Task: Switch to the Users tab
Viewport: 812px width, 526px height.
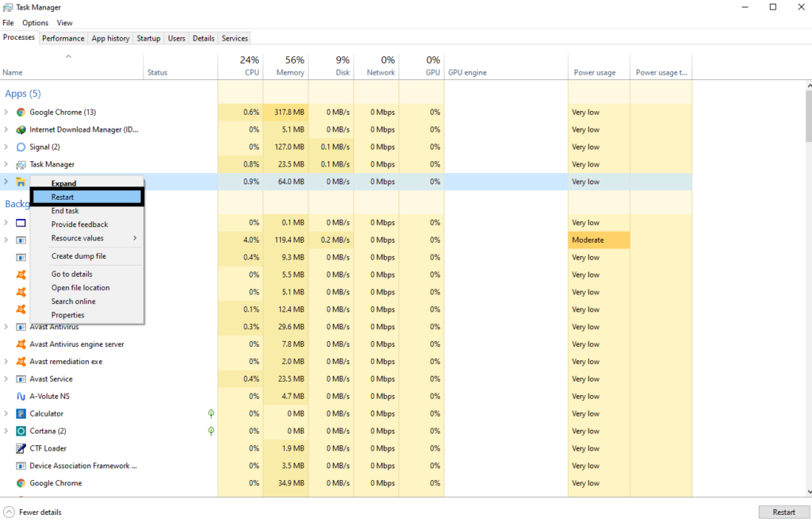Action: (177, 38)
